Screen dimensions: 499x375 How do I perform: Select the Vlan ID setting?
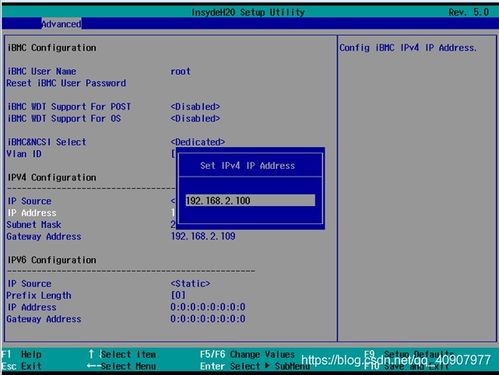[x=24, y=154]
